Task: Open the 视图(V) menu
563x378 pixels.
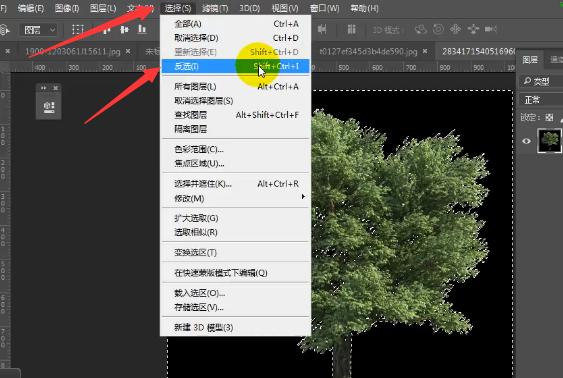Action: click(285, 8)
